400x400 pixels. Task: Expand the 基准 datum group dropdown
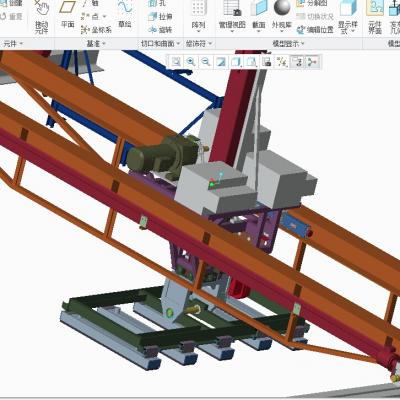[x=96, y=44]
